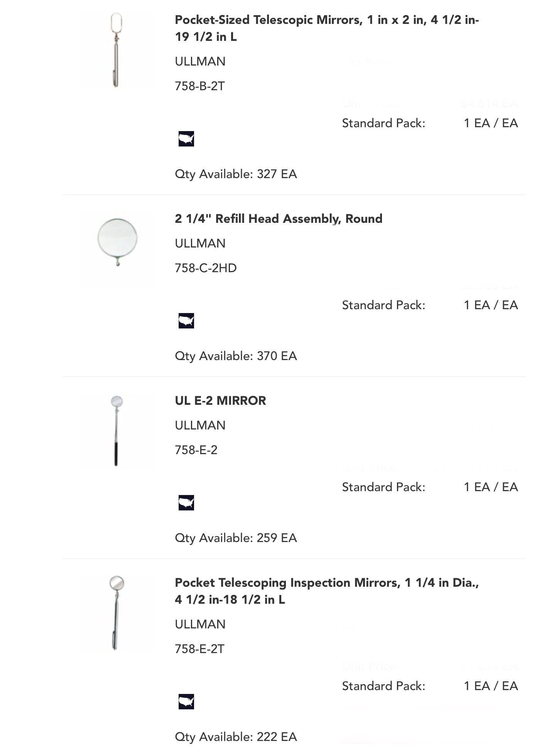Select part number 758-C-2HD
This screenshot has width=544, height=756.
[206, 268]
